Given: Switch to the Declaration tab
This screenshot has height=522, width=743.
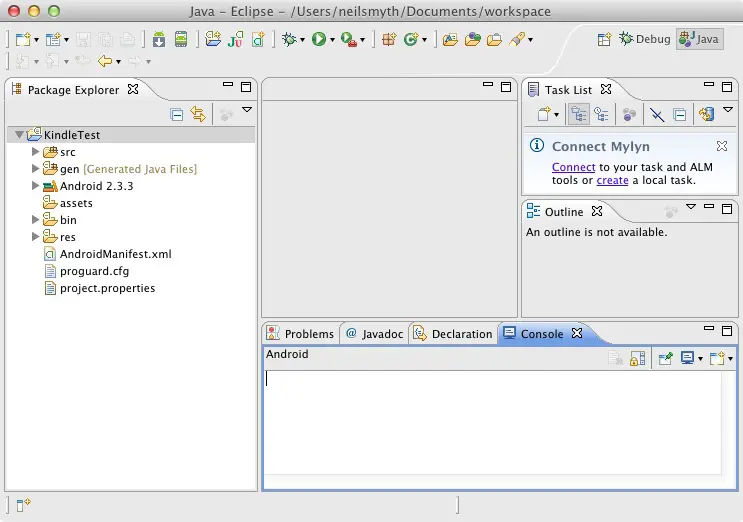Looking at the screenshot, I should click(x=453, y=333).
